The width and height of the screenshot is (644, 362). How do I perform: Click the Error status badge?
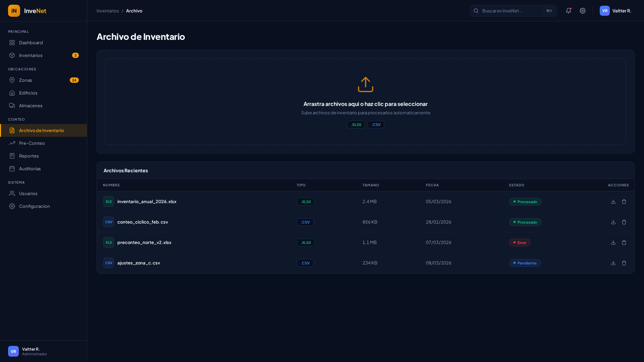pyautogui.click(x=520, y=242)
